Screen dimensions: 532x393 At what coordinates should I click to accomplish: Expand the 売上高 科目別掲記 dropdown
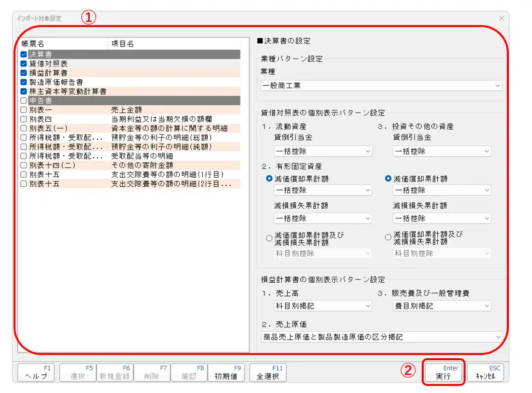point(323,306)
